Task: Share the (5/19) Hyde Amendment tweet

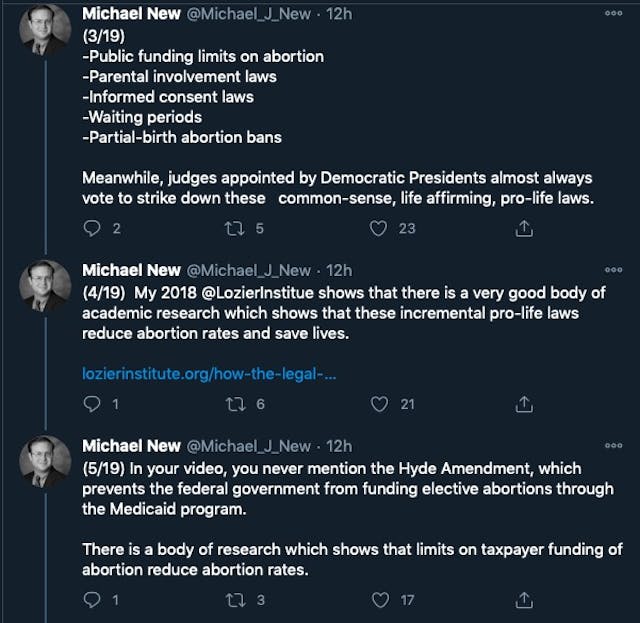Action: point(522,600)
